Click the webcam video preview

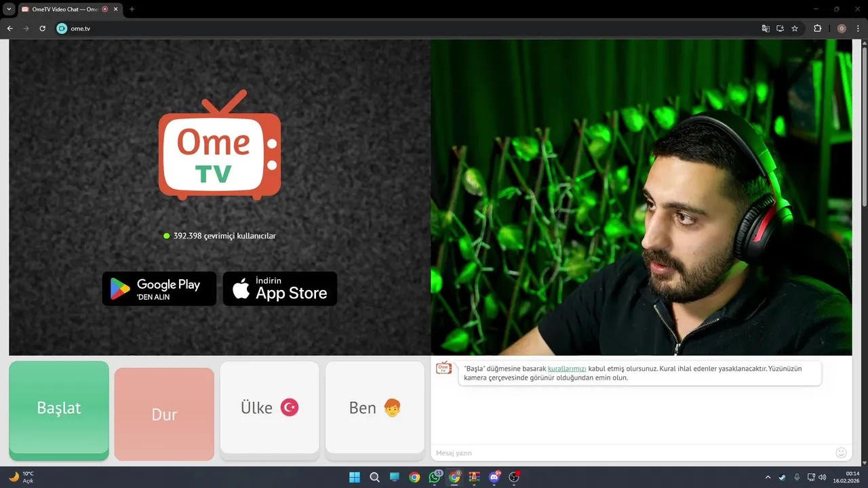641,197
